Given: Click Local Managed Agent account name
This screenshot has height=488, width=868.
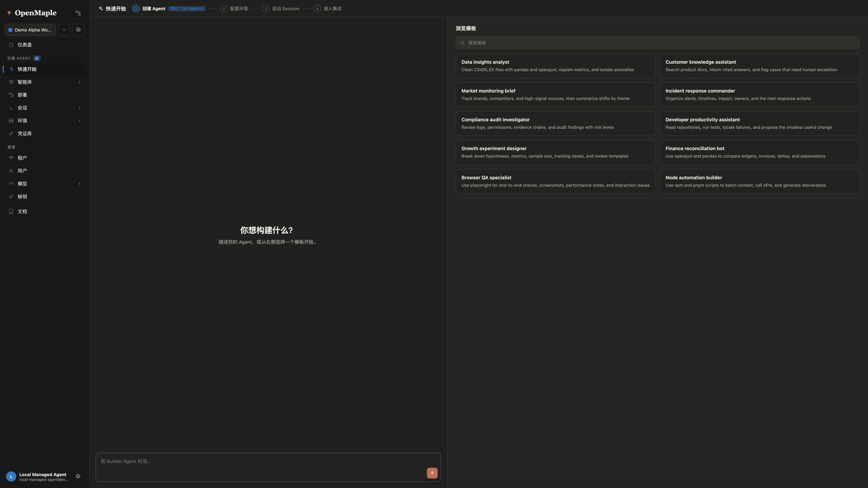Looking at the screenshot, I should point(43,474).
